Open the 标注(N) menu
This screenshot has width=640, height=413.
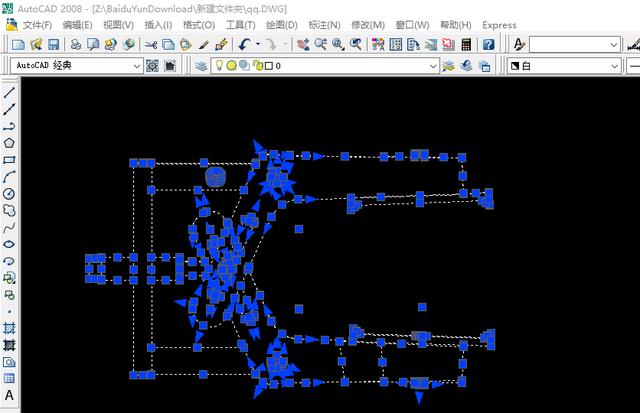tap(323, 24)
